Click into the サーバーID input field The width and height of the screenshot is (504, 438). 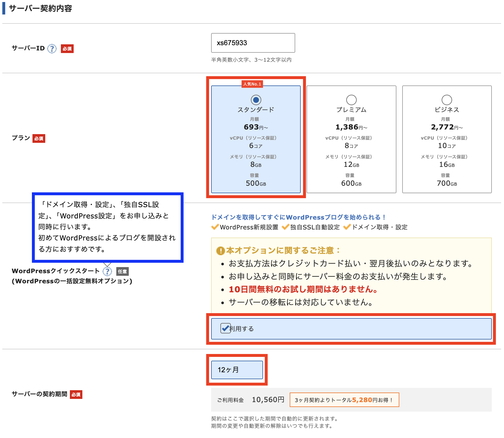pos(253,43)
